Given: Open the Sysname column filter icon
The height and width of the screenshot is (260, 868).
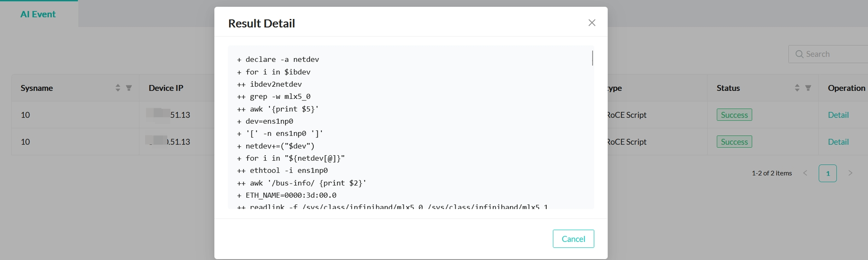Looking at the screenshot, I should coord(129,88).
